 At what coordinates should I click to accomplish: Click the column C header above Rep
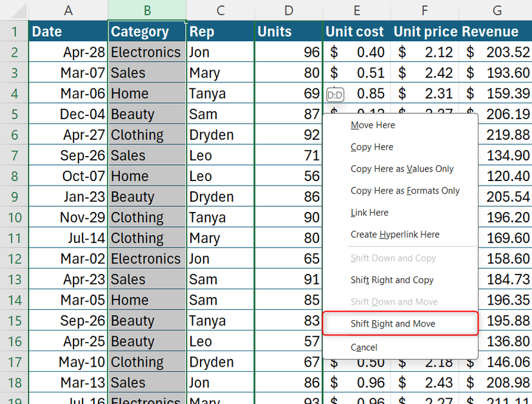point(220,10)
